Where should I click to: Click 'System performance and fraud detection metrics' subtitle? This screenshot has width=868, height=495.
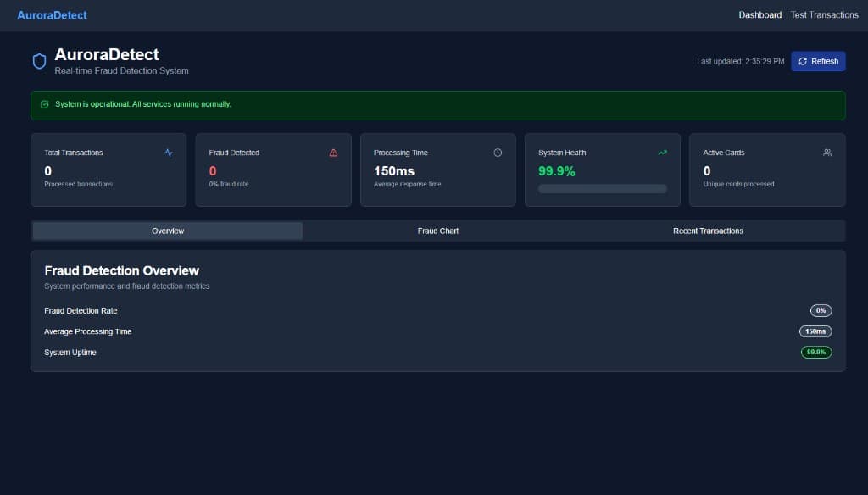(127, 286)
